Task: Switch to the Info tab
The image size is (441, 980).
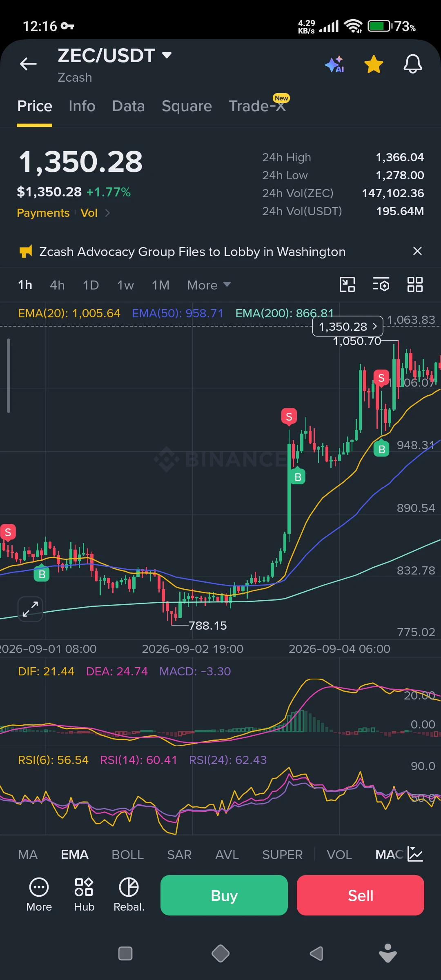Action: pos(82,106)
